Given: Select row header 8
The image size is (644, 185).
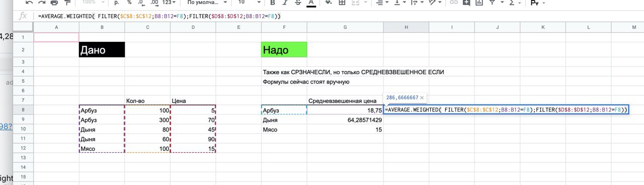Looking at the screenshot, I should (x=23, y=110).
